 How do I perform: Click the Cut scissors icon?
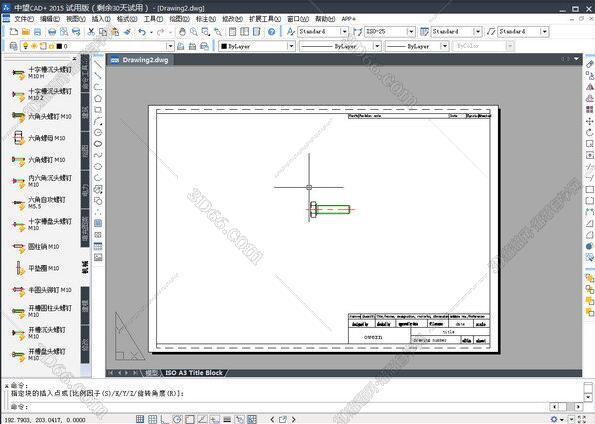coord(91,32)
